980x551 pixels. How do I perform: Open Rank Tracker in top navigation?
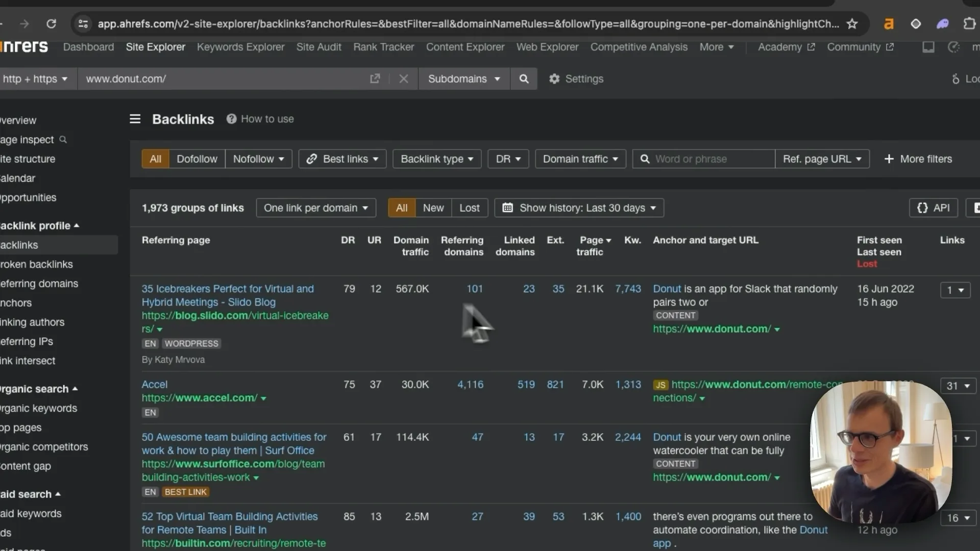(383, 47)
